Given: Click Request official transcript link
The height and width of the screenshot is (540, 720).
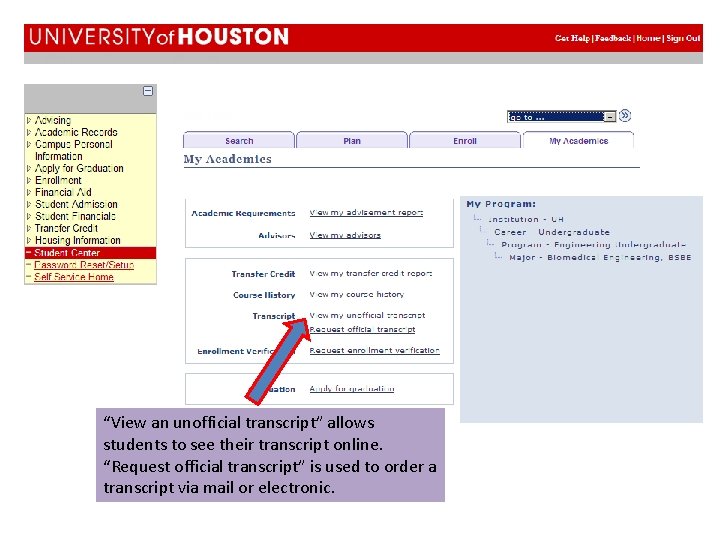Looking at the screenshot, I should pyautogui.click(x=362, y=329).
